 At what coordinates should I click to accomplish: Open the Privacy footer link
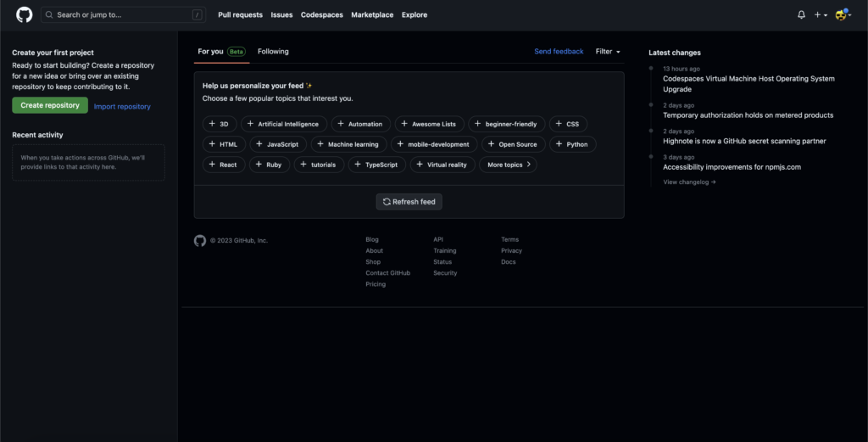511,250
